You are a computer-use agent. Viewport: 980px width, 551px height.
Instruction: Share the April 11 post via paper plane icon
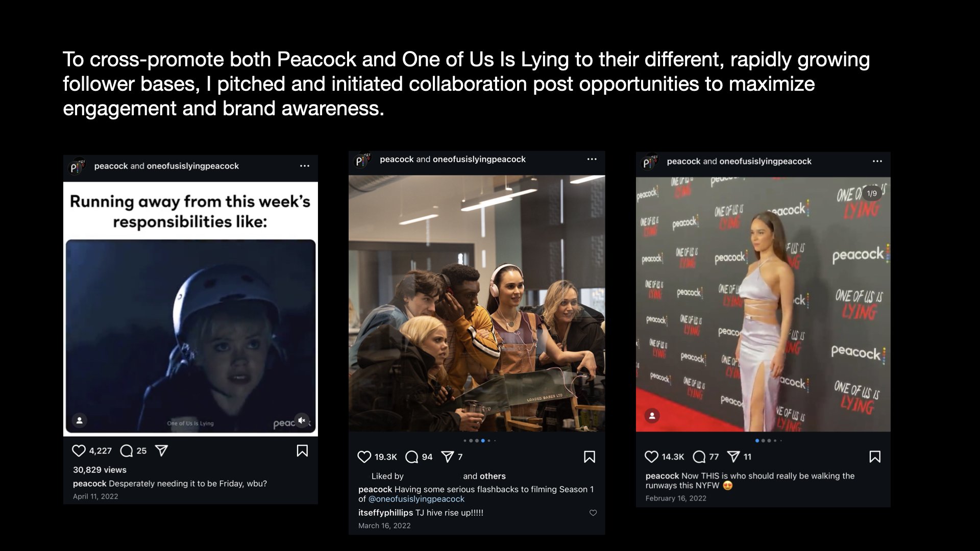tap(161, 451)
